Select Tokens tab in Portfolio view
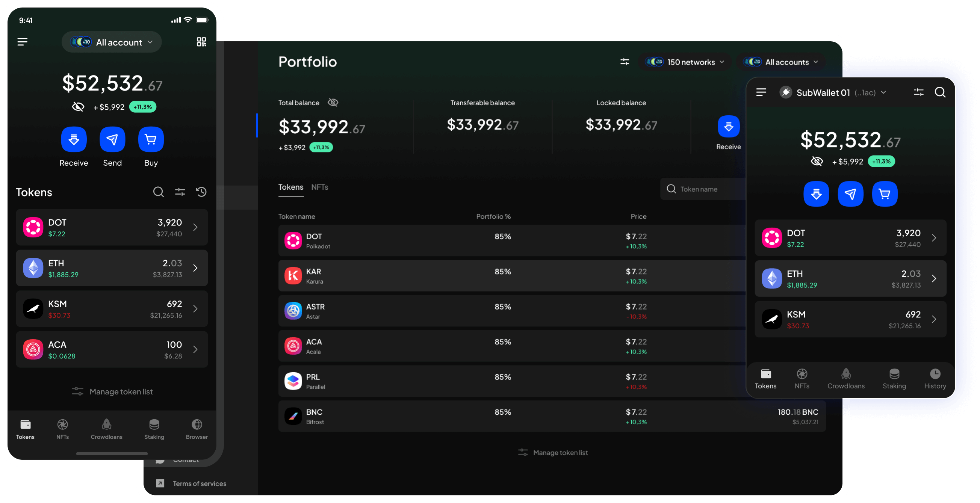Image resolution: width=980 pixels, height=503 pixels. (290, 187)
